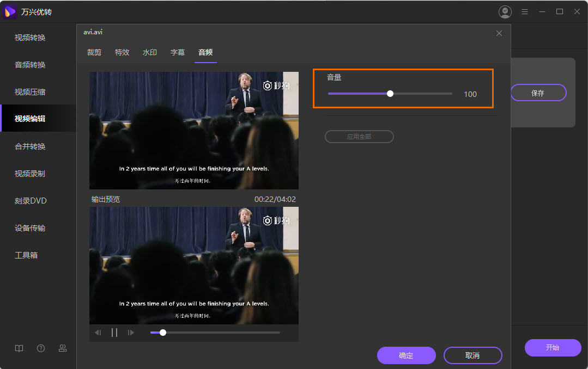Viewport: 588px width, 369px height.
Task: Click the 保存 button
Action: pos(538,93)
